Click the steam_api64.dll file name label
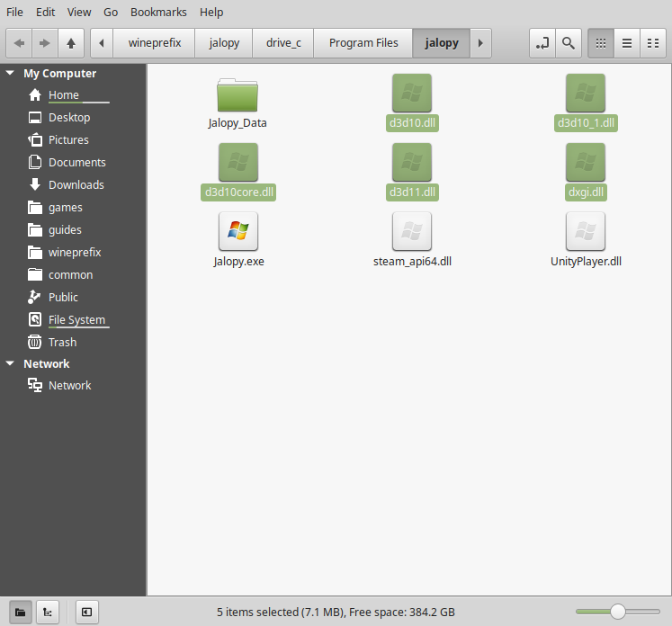672x626 pixels. tap(412, 262)
